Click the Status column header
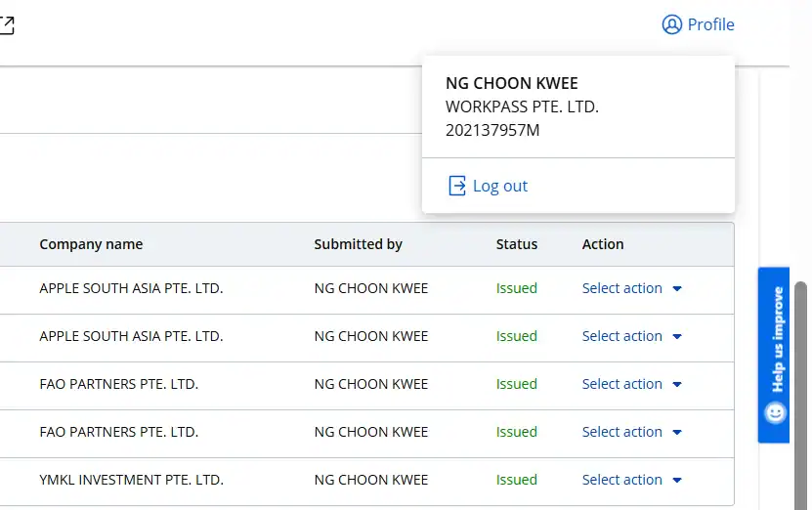812x510 pixels. click(x=516, y=244)
